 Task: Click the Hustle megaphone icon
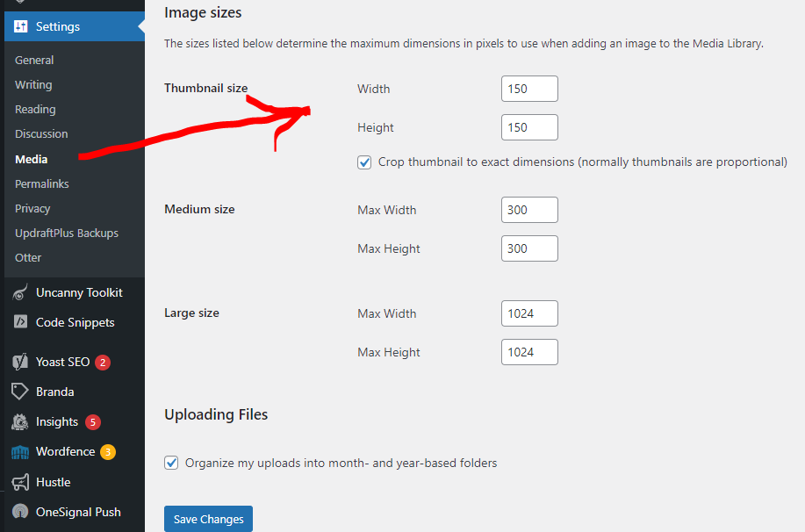tap(20, 482)
